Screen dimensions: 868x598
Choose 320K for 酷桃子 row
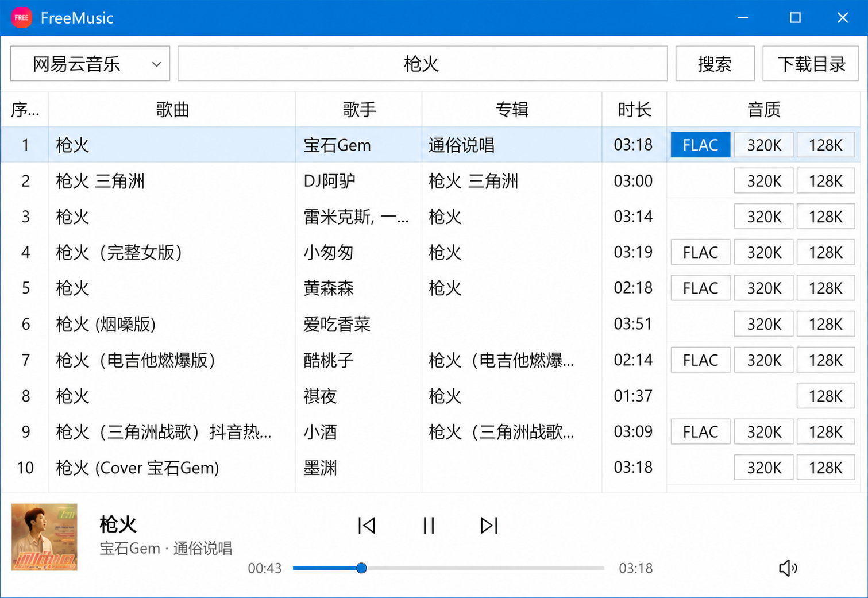click(x=764, y=360)
